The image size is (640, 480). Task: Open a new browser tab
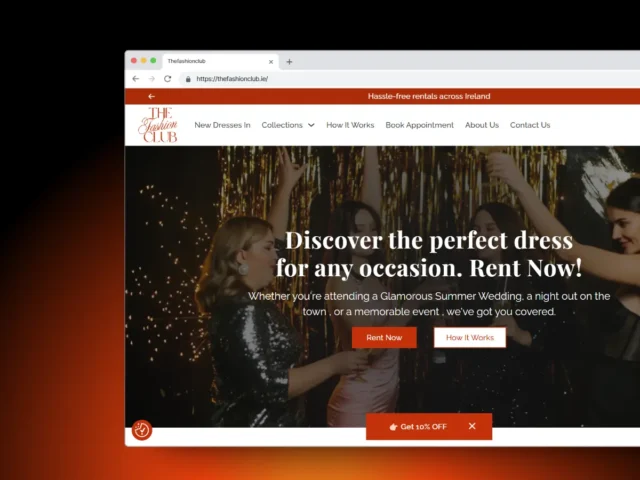coord(289,62)
